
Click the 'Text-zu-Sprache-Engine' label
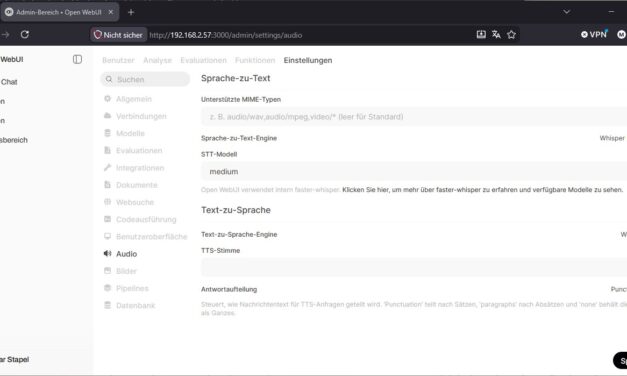coord(239,234)
